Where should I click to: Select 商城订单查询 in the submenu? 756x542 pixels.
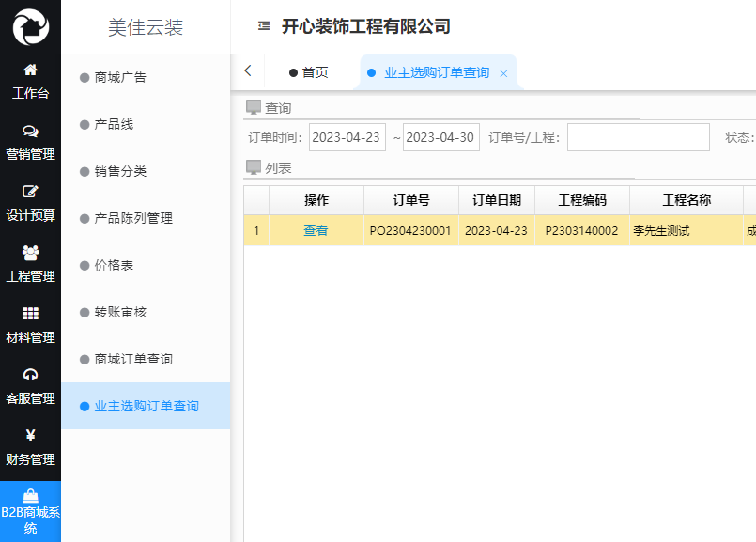pos(135,359)
